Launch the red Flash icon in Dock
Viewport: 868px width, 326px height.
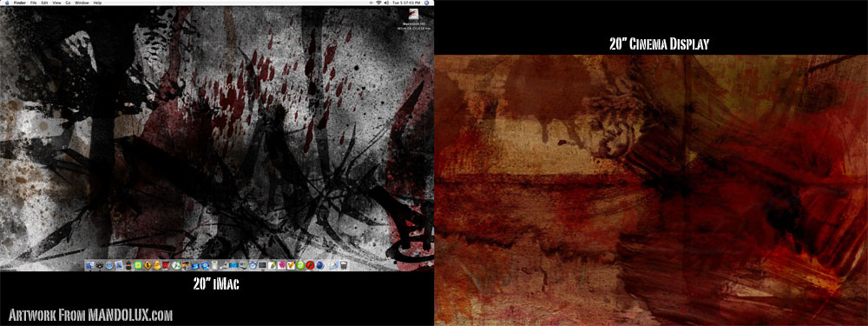pyautogui.click(x=310, y=265)
